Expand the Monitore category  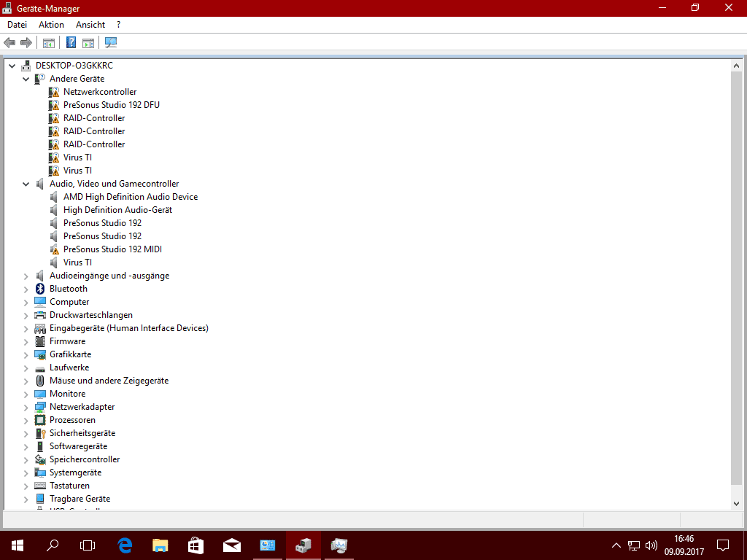tap(26, 394)
